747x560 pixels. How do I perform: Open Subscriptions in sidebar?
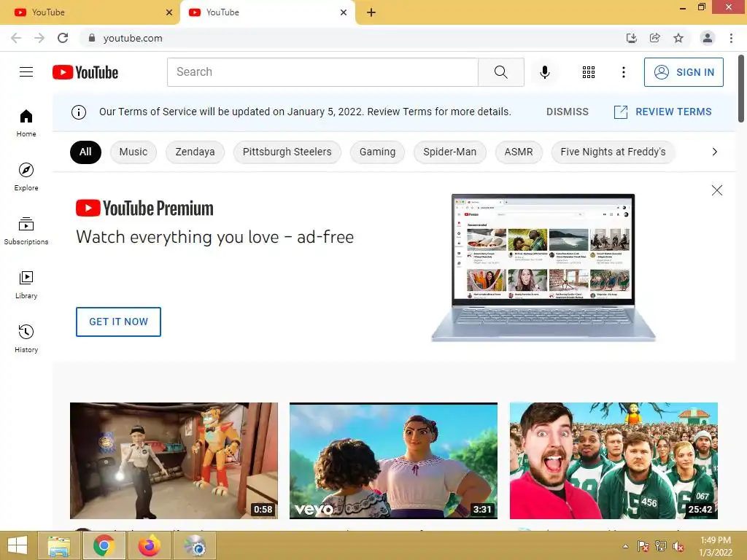[x=26, y=231]
